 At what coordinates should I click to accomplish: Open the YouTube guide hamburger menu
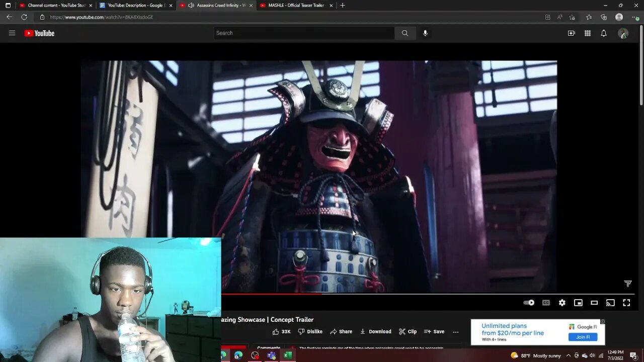tap(12, 33)
